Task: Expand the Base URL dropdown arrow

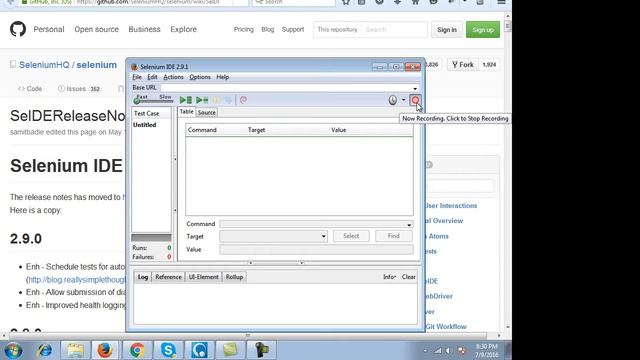Action: pyautogui.click(x=415, y=88)
